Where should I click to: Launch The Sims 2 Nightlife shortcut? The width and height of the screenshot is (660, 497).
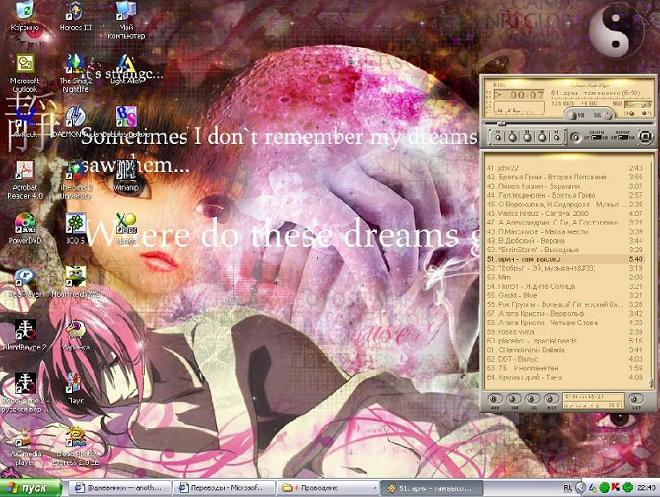(75, 74)
